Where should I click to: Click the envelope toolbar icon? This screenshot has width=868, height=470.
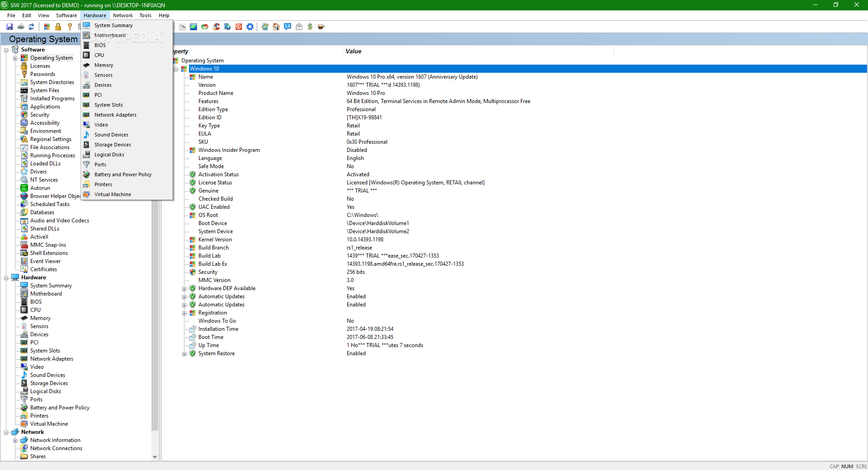pyautogui.click(x=299, y=27)
